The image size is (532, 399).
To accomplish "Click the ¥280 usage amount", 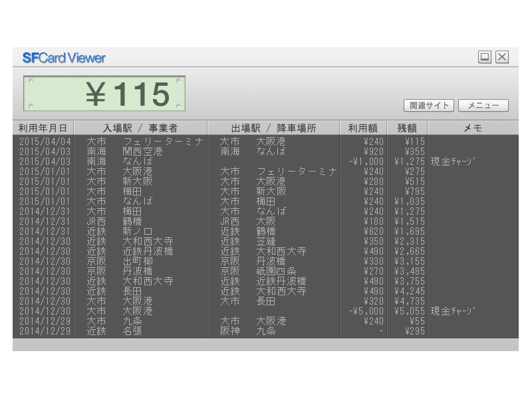I will (x=374, y=182).
